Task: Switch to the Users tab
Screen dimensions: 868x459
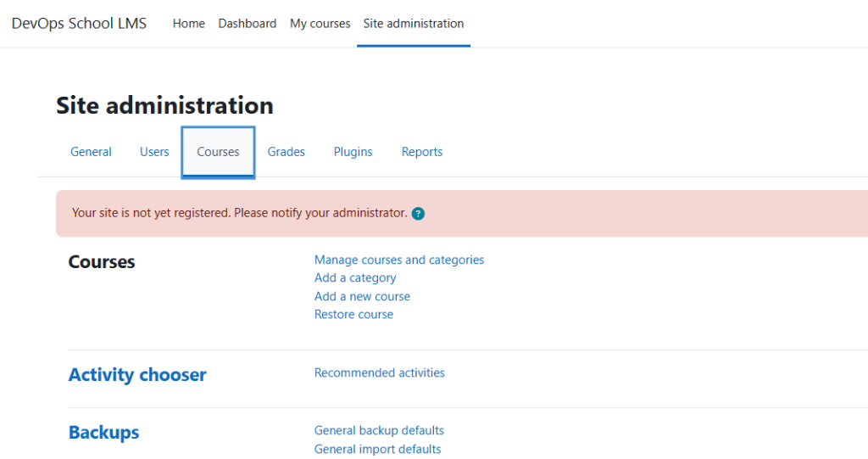Action: coord(154,152)
